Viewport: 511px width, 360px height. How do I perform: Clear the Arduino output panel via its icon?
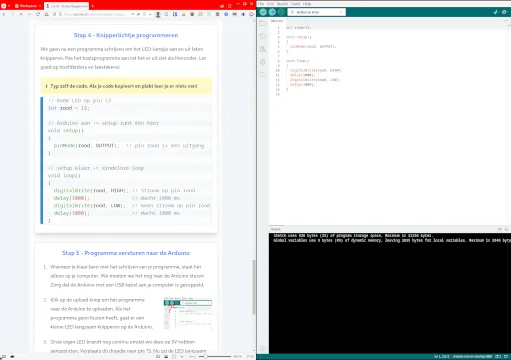[x=499, y=229]
